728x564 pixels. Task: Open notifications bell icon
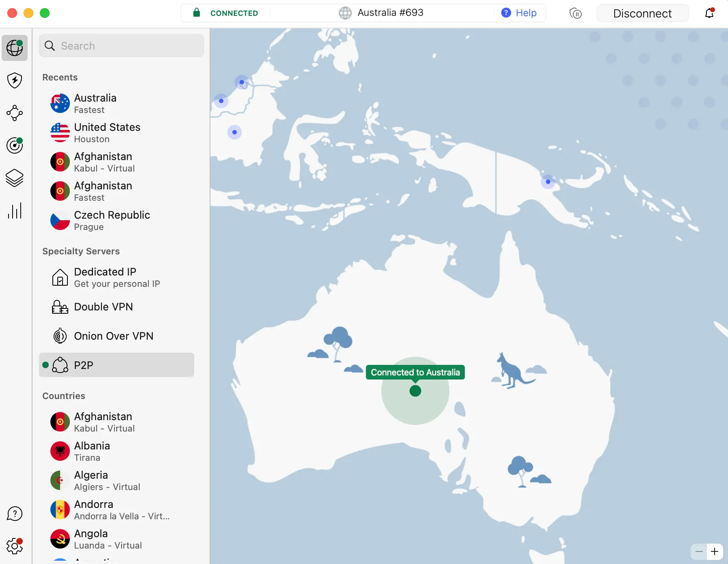click(x=709, y=13)
